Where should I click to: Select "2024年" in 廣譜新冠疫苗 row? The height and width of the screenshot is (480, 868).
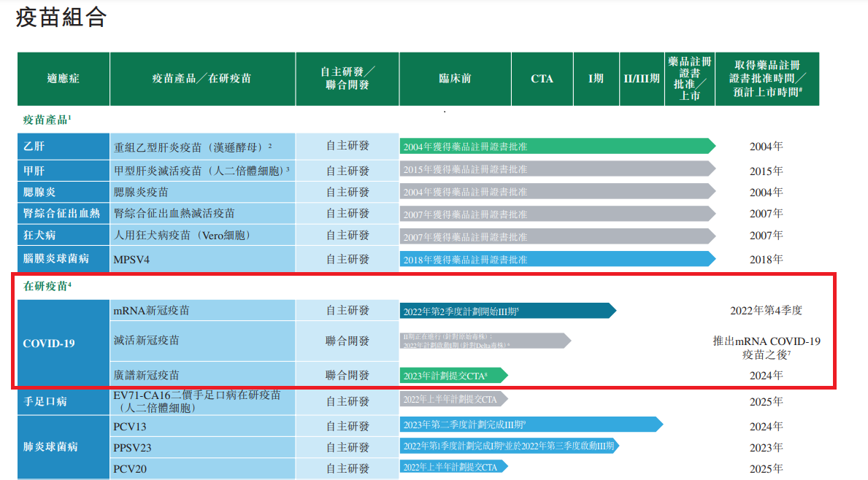(766, 376)
